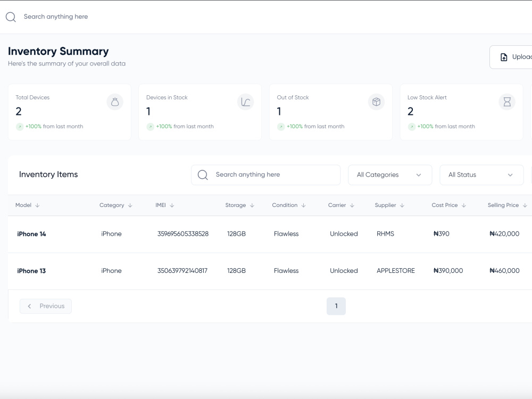The width and height of the screenshot is (532, 399).
Task: Click the Total Devices summary card
Action: 70,112
